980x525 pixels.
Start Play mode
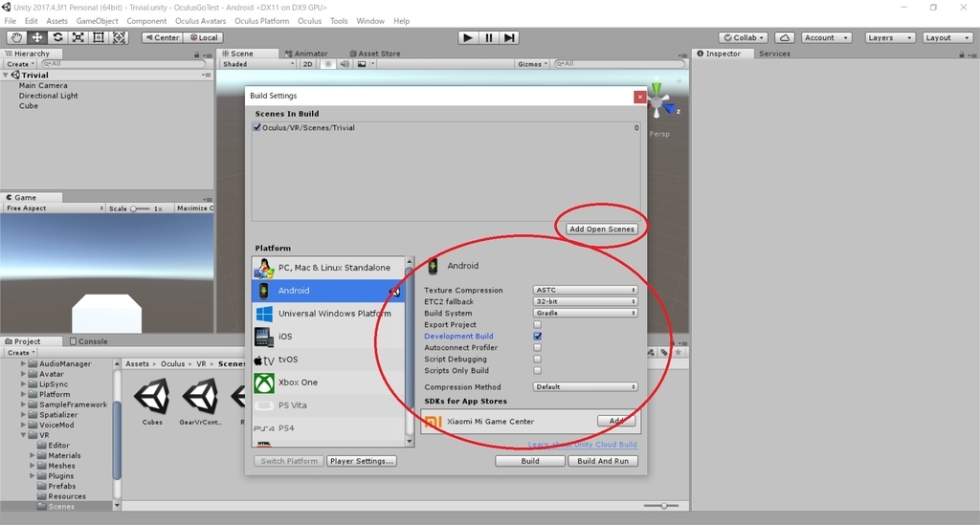point(467,37)
